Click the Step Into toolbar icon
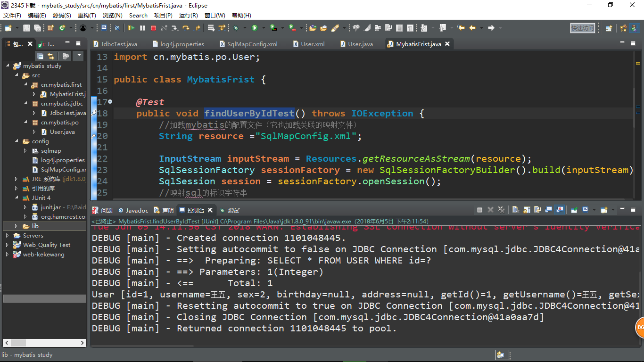 point(175,28)
